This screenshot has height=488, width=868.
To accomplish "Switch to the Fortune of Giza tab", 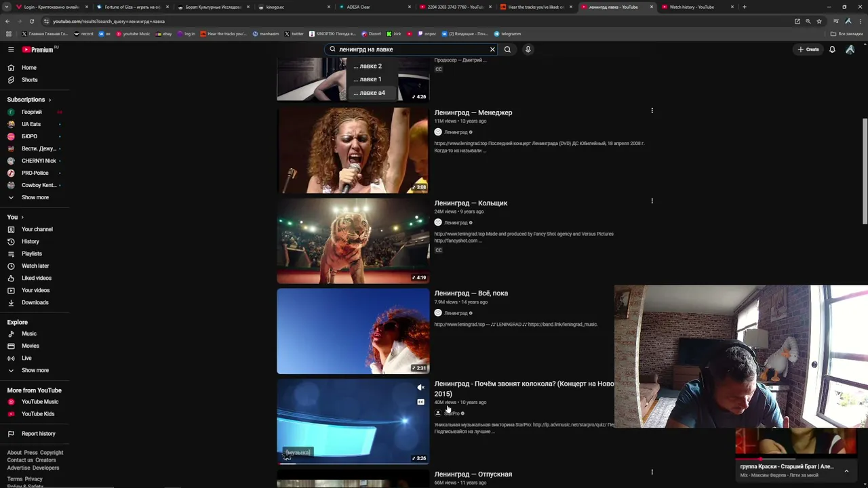I will [x=133, y=7].
